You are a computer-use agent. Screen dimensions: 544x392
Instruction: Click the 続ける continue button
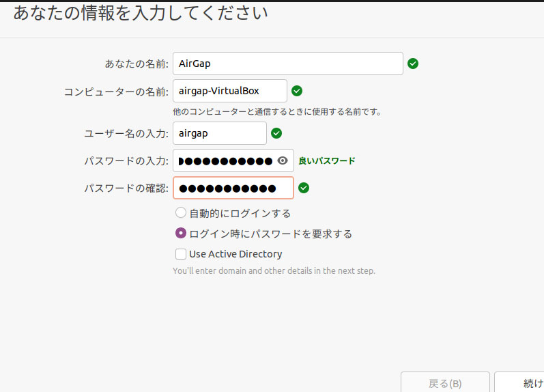pos(519,382)
